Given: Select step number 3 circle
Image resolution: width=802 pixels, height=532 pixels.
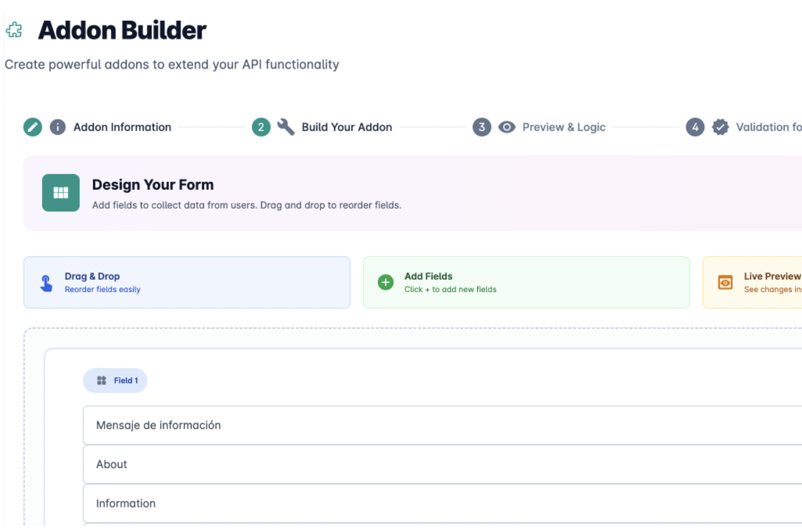Looking at the screenshot, I should [482, 127].
